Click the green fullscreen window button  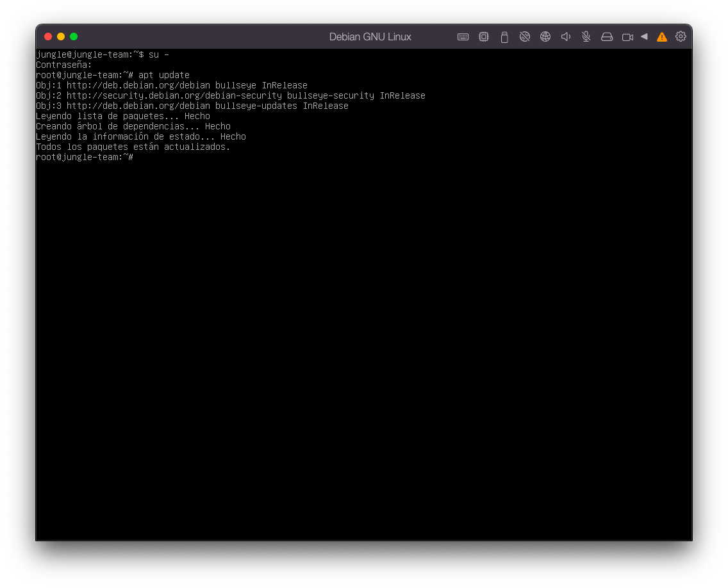tap(74, 37)
